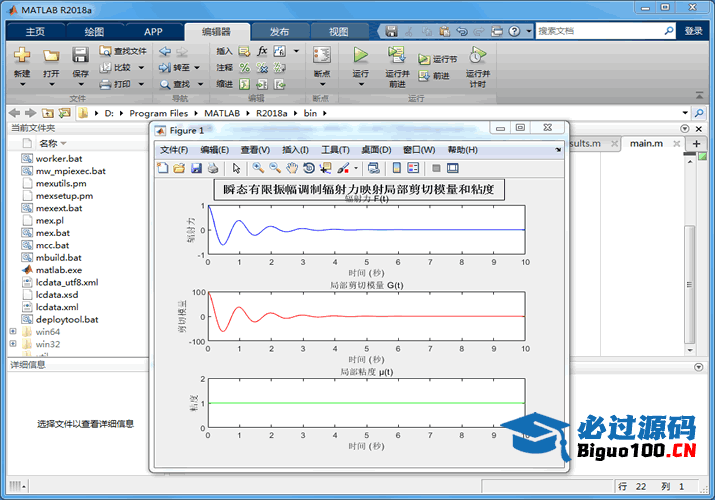Insert function with the fx icon
715x500 pixels.
262,51
